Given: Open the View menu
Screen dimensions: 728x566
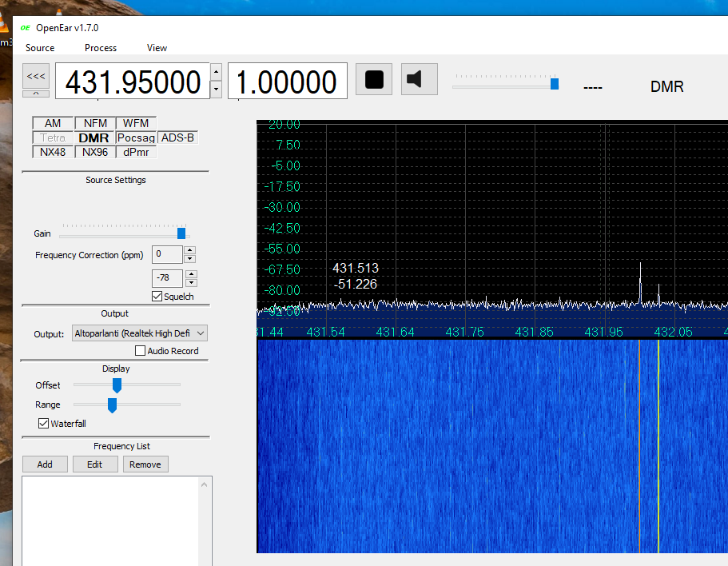Looking at the screenshot, I should pyautogui.click(x=157, y=48).
